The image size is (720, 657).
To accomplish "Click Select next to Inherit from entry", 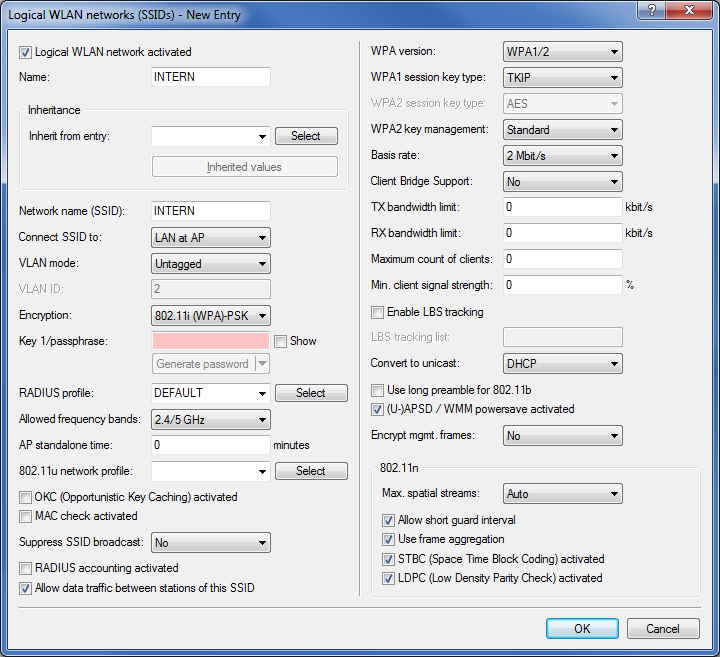I will coord(305,136).
